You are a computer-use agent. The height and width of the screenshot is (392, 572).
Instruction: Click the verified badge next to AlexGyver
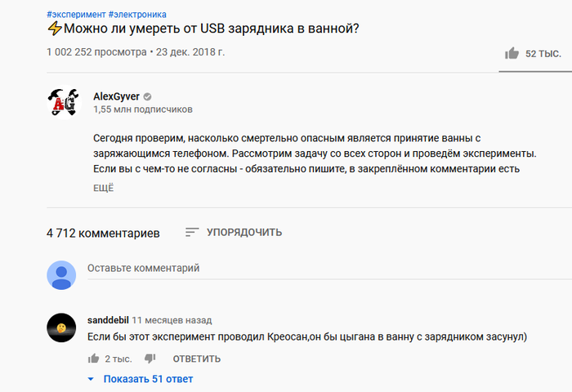147,96
